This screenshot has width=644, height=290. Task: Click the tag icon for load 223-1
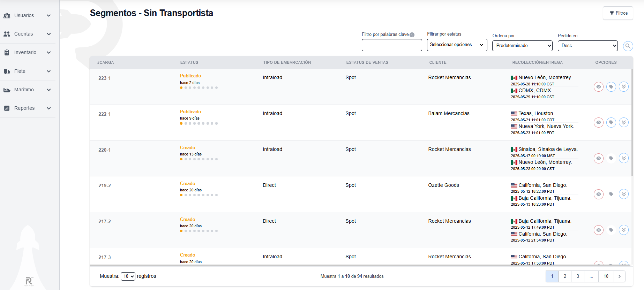[x=611, y=87]
